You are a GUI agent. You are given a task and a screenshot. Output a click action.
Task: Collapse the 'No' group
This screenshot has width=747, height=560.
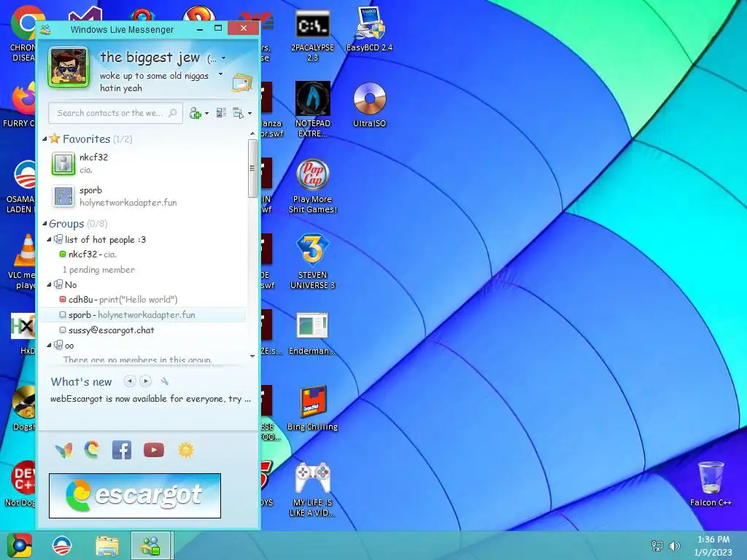click(49, 285)
